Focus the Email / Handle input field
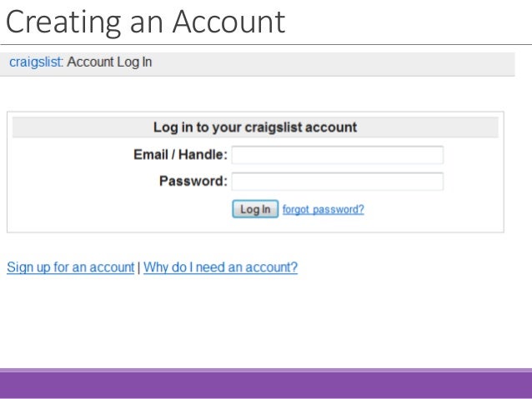 338,155
